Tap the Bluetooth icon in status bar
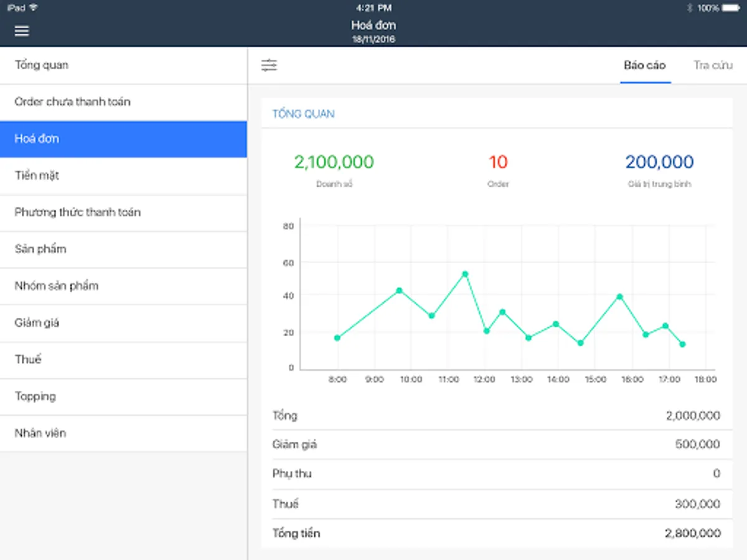This screenshot has width=747, height=560. [x=690, y=8]
